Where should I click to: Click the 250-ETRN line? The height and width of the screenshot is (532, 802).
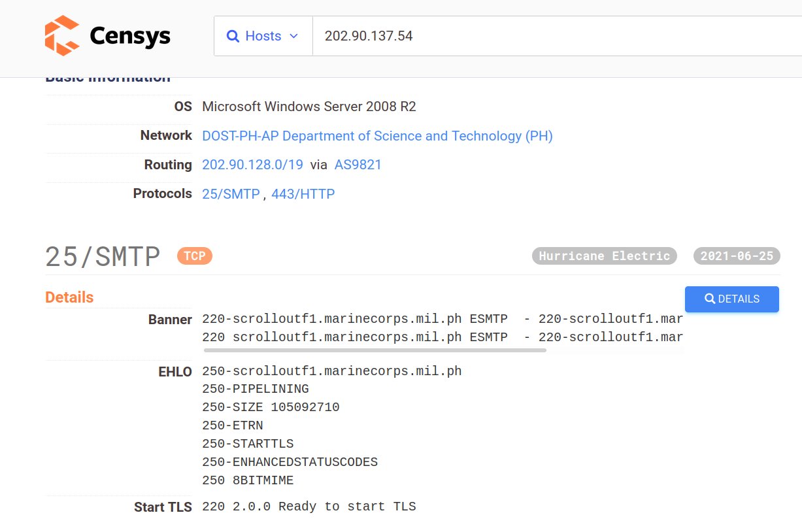pos(233,425)
